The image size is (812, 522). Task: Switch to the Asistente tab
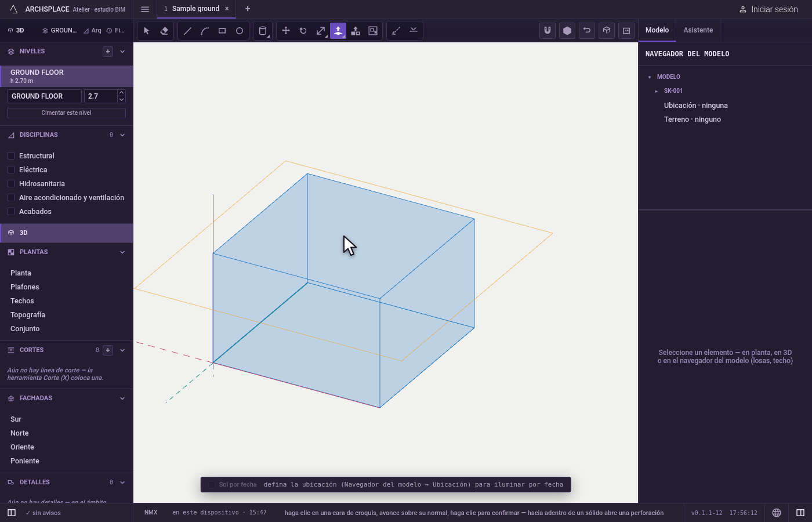click(698, 30)
